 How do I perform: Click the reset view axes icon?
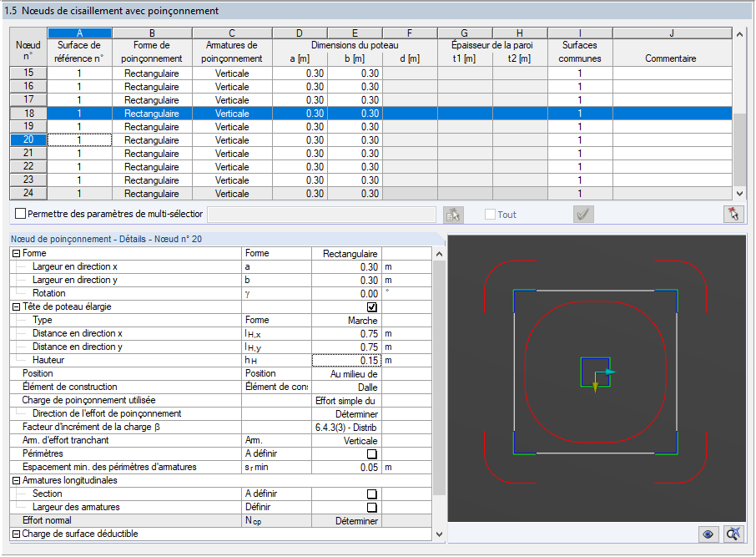[x=733, y=534]
